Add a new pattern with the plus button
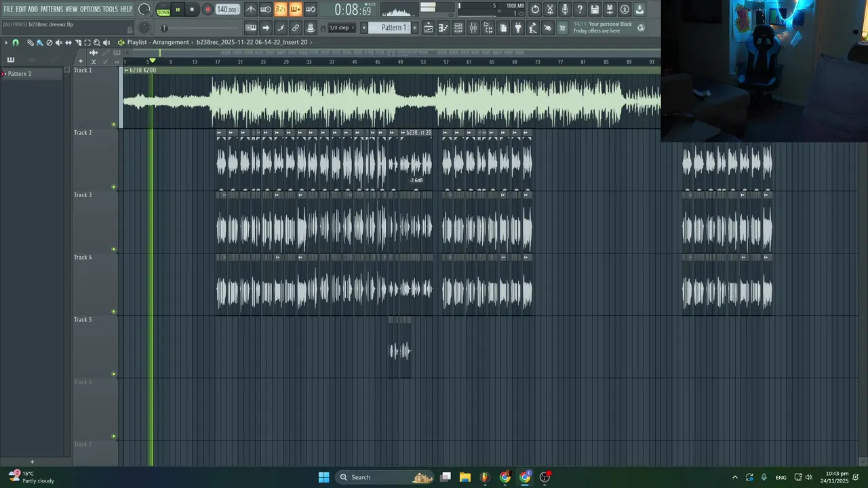The width and height of the screenshot is (868, 488). click(415, 28)
